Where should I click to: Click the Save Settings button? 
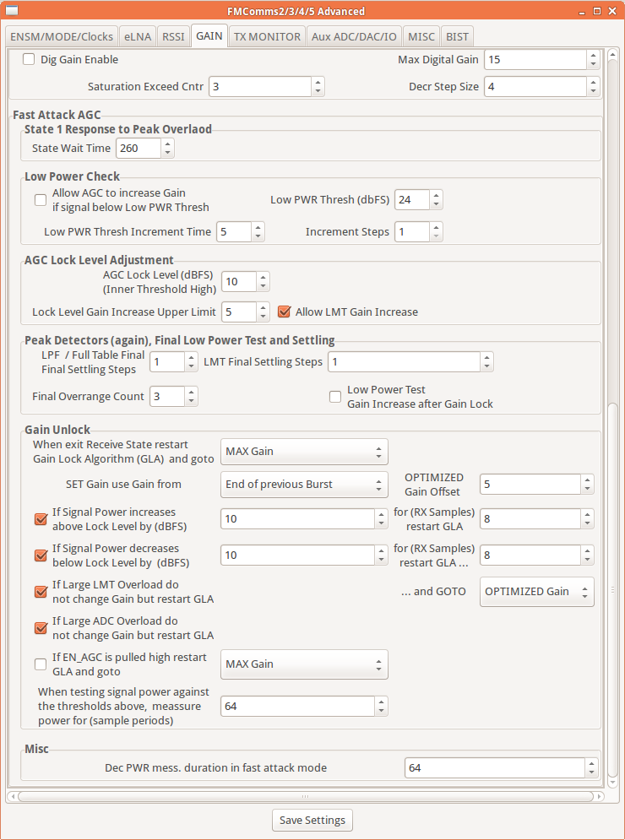(312, 821)
